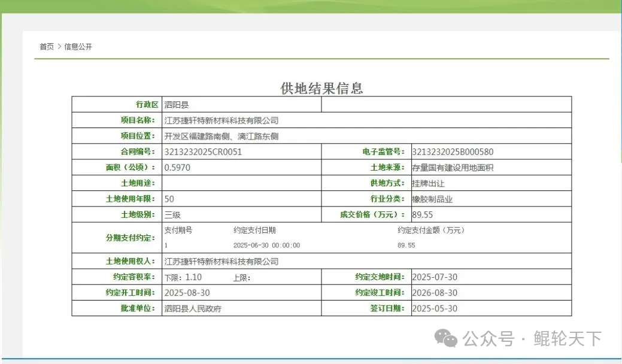This screenshot has width=622, height=364.
Task: Click the agreed payment date 2025-06-30 00:00:00
Action: coord(266,245)
